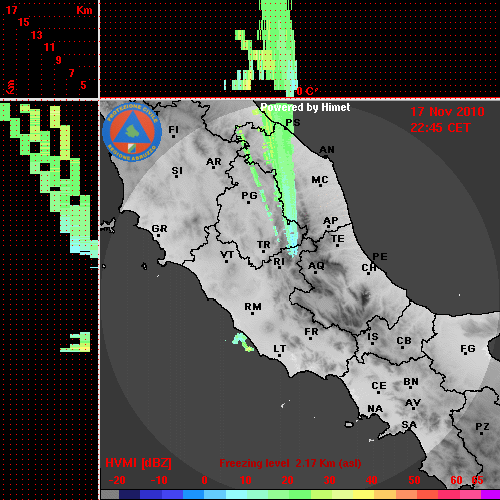Click the AV city label

coord(413,403)
